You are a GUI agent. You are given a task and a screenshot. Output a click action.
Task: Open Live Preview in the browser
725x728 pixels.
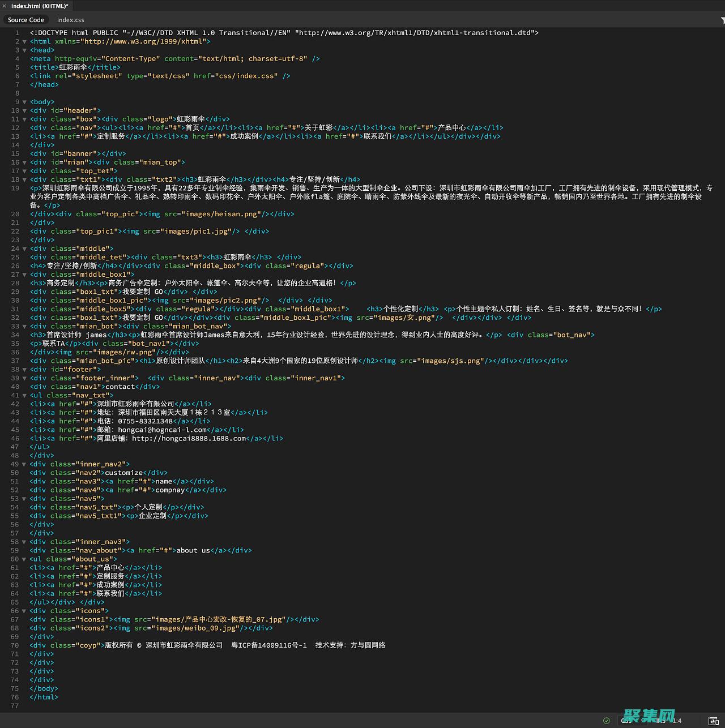click(x=711, y=720)
